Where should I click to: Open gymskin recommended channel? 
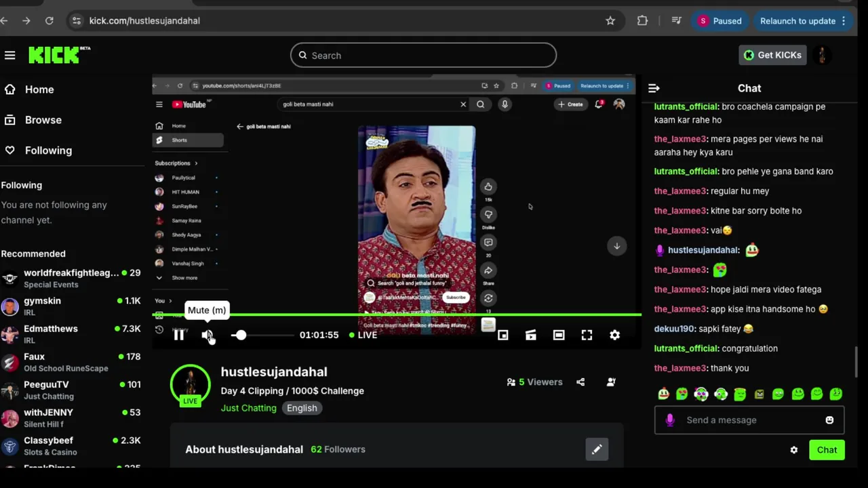click(x=71, y=306)
